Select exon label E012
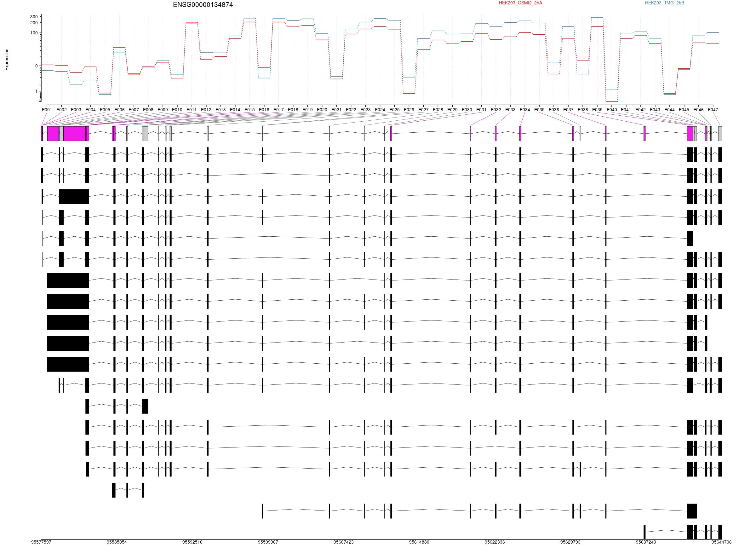 (x=206, y=110)
